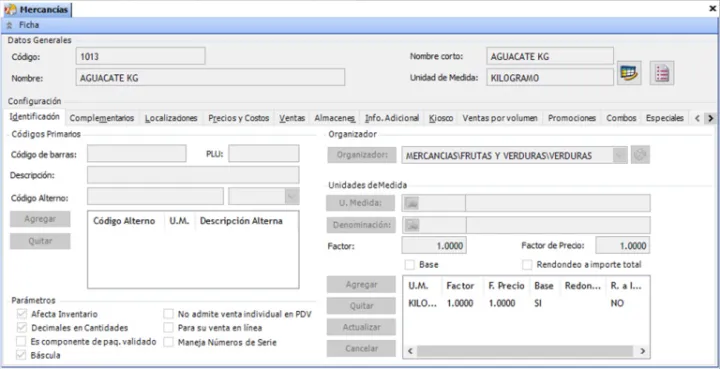The height and width of the screenshot is (369, 720).
Task: Click the Factor field showing 1.0000
Action: (434, 246)
